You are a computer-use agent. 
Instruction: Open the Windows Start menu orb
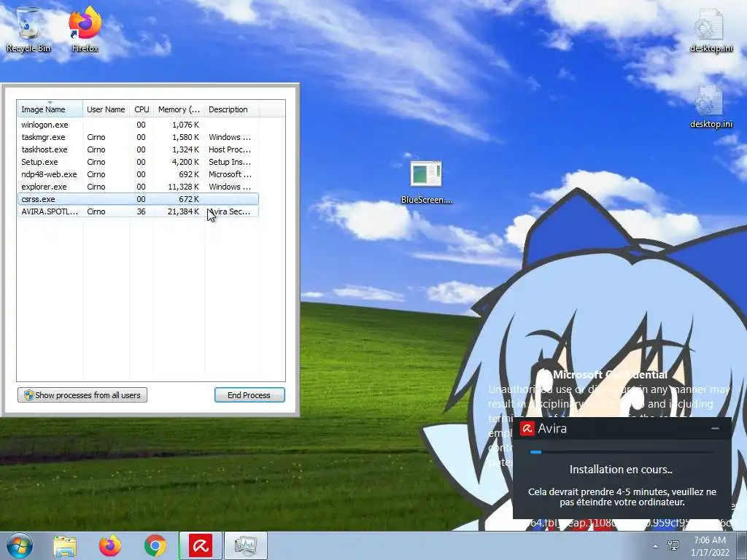click(20, 545)
